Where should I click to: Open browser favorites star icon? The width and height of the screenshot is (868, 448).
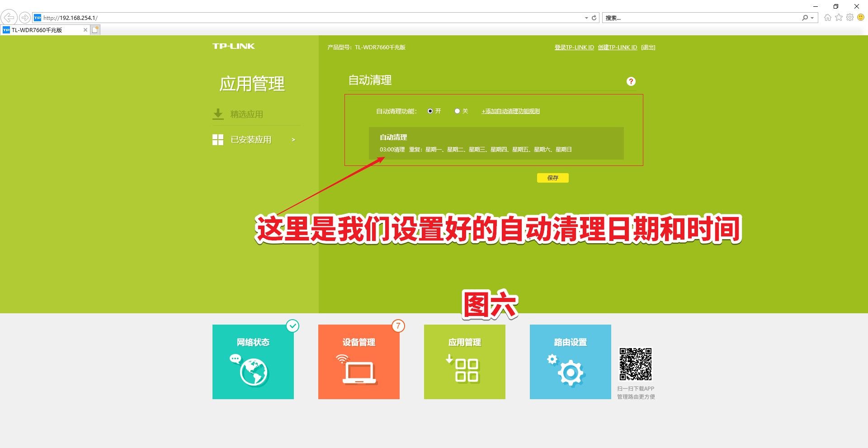pos(839,18)
